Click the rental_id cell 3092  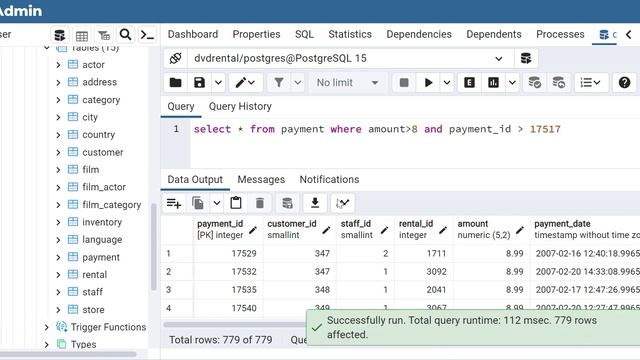[424, 272]
